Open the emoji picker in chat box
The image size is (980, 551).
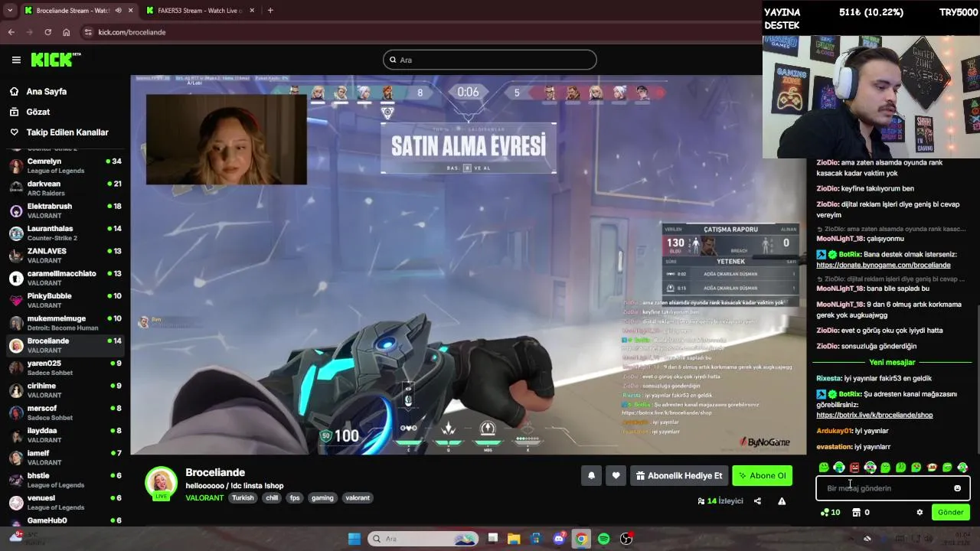(957, 488)
